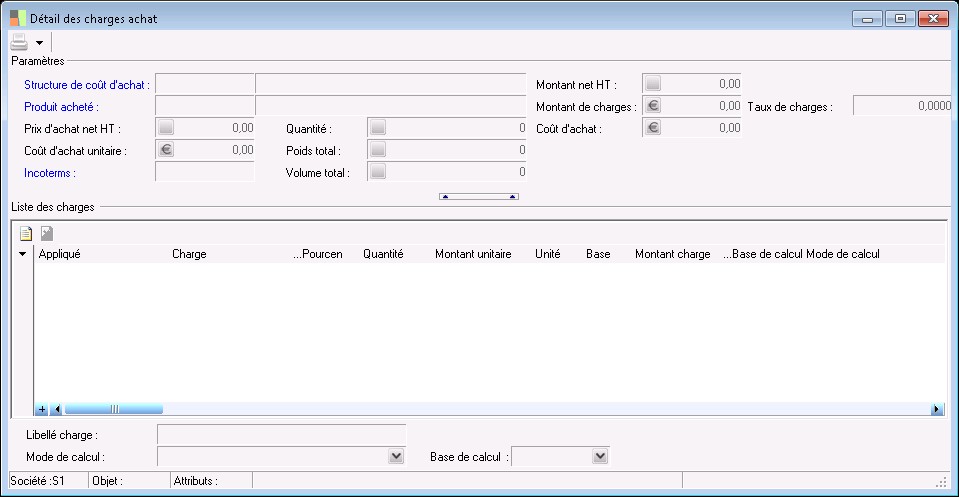Click the horizontal scrollbar thumb in charges list
The width and height of the screenshot is (959, 497).
coord(113,409)
